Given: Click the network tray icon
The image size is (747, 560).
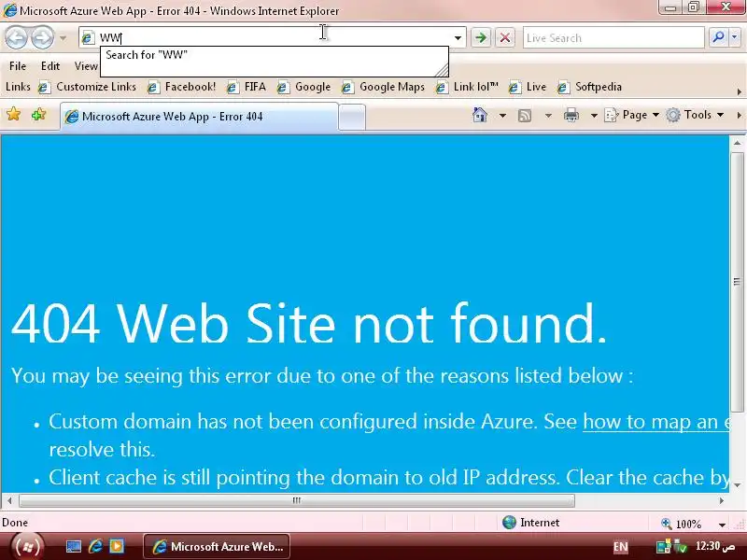Looking at the screenshot, I should point(663,547).
